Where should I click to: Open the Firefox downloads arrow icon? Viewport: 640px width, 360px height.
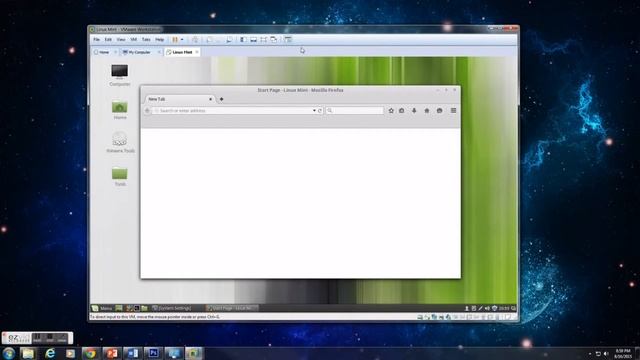coord(414,111)
